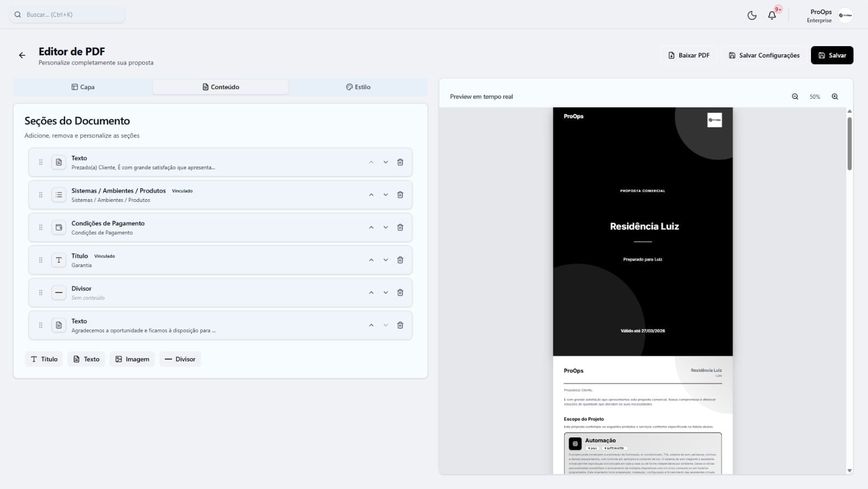Toggle dark mode with the moon icon

point(752,15)
